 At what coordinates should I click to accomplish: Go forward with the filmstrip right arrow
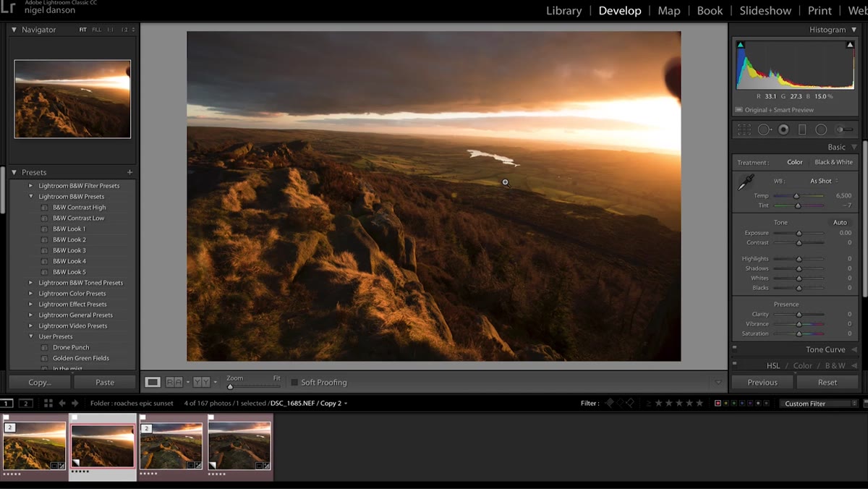click(75, 403)
